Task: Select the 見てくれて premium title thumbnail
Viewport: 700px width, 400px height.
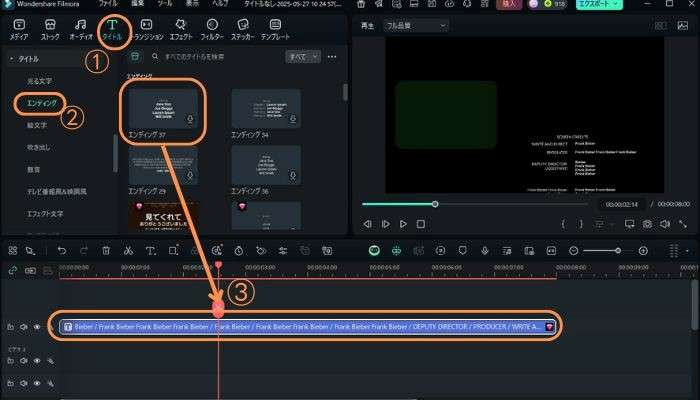Action: (163, 216)
